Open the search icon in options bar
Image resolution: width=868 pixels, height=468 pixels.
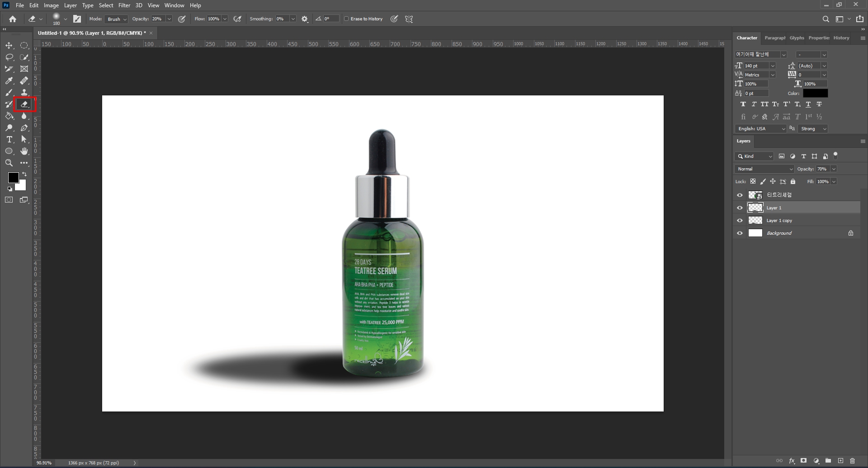(x=826, y=19)
